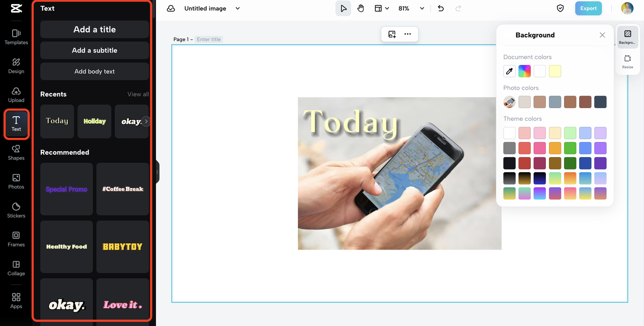Click the photo thumbnail in Photo colors
The width and height of the screenshot is (644, 326).
click(510, 102)
